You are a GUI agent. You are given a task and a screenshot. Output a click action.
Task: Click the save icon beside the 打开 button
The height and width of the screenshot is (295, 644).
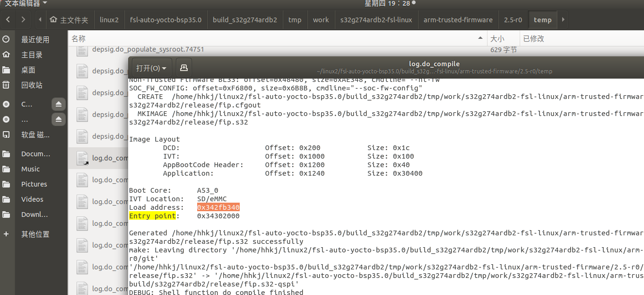[183, 68]
